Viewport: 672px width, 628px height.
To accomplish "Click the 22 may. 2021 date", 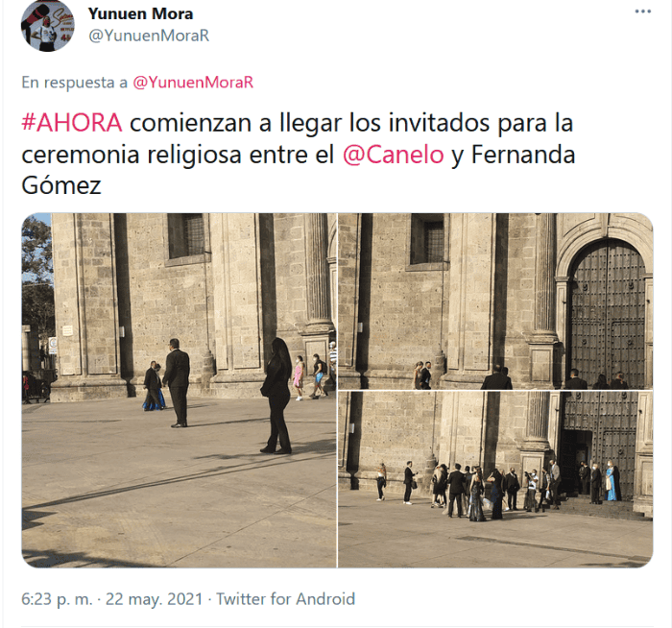I will point(154,598).
